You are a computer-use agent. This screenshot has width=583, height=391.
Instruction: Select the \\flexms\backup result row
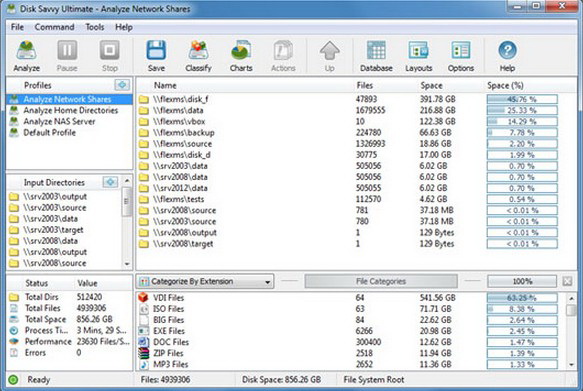[356, 133]
